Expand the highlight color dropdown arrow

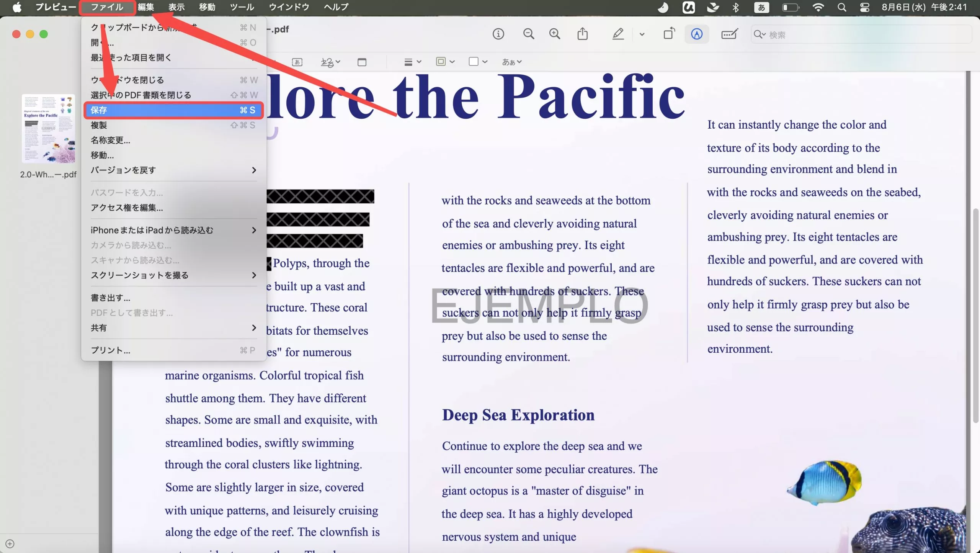coord(642,34)
